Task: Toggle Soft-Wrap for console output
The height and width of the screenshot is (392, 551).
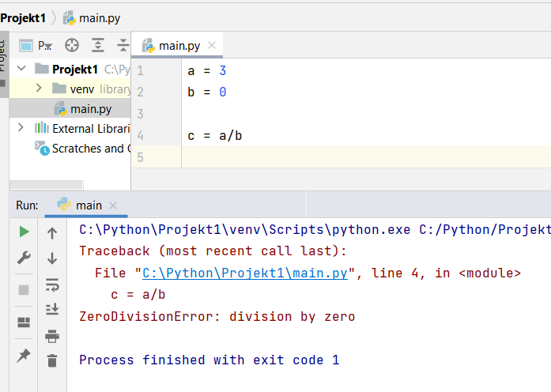Action: click(x=52, y=284)
